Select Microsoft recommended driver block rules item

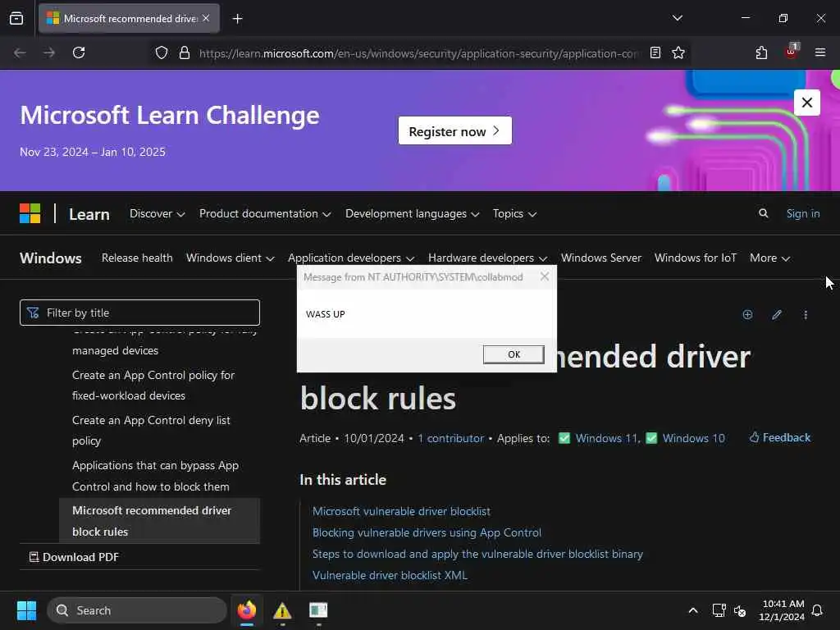[159, 521]
